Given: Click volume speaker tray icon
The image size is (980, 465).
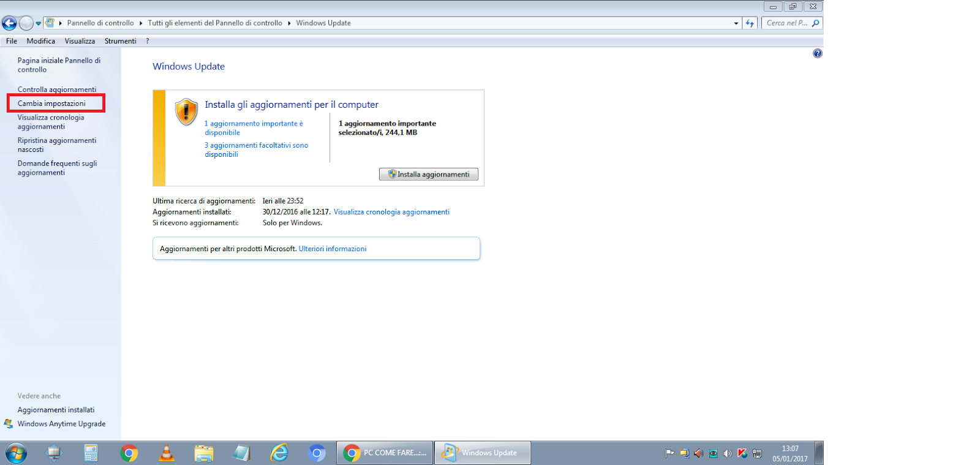Looking at the screenshot, I should point(728,454).
